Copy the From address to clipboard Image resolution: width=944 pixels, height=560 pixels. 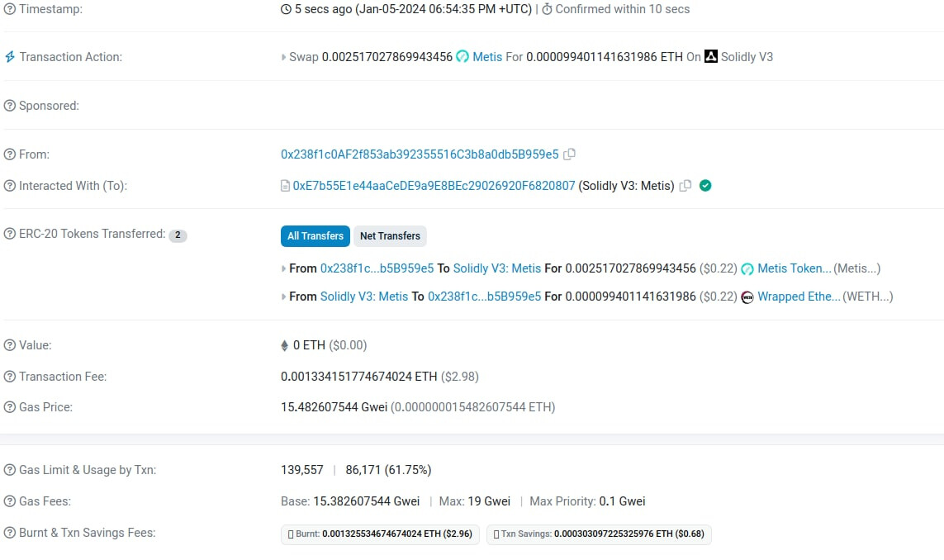click(569, 154)
